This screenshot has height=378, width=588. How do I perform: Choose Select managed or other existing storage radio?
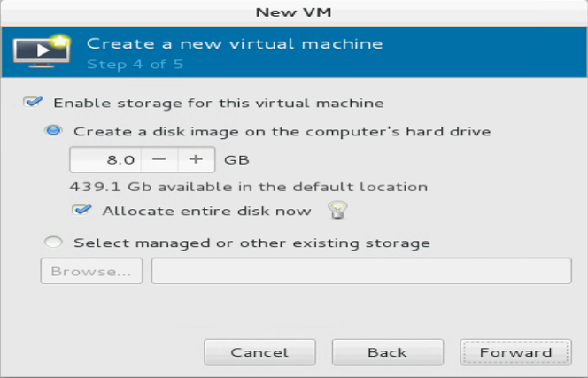pyautogui.click(x=53, y=243)
